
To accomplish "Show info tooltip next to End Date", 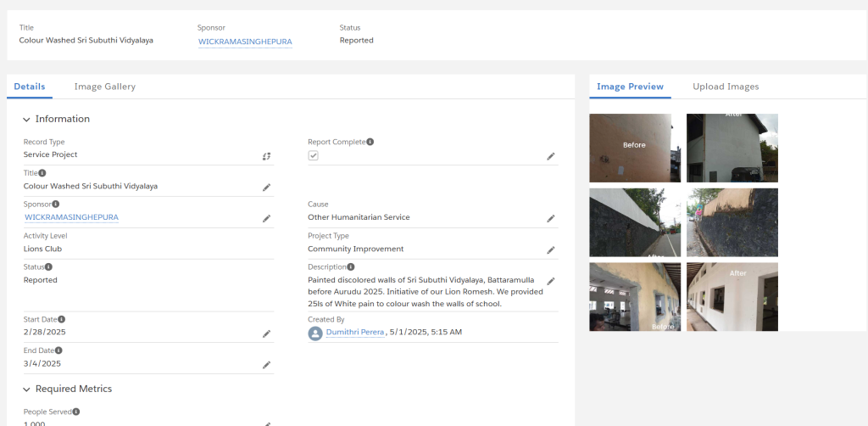I will [58, 350].
